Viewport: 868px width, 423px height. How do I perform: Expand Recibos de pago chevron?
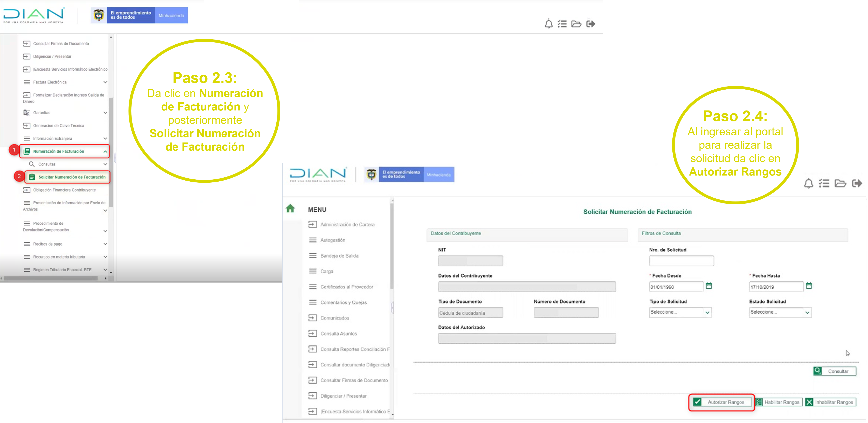105,244
